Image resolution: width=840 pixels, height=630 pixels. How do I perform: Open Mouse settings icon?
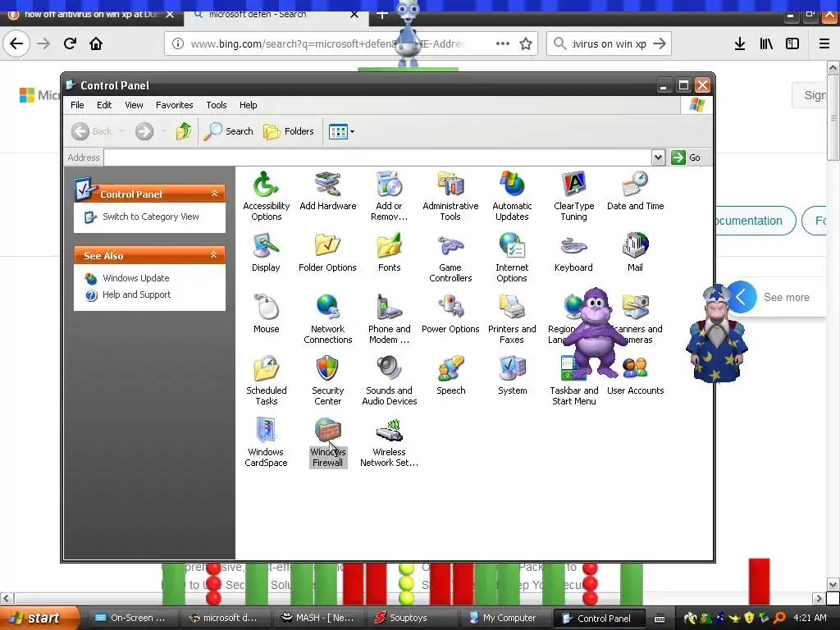point(267,314)
